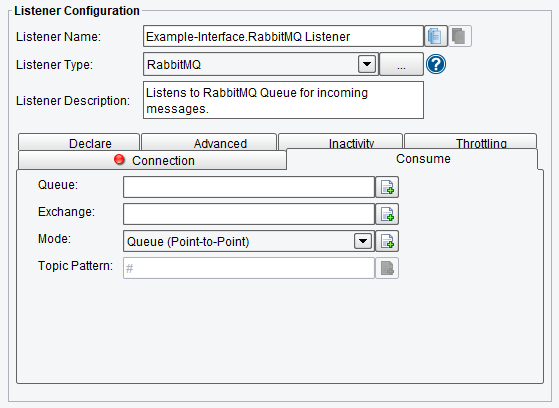Click into the Listener Description text area

coord(283,100)
